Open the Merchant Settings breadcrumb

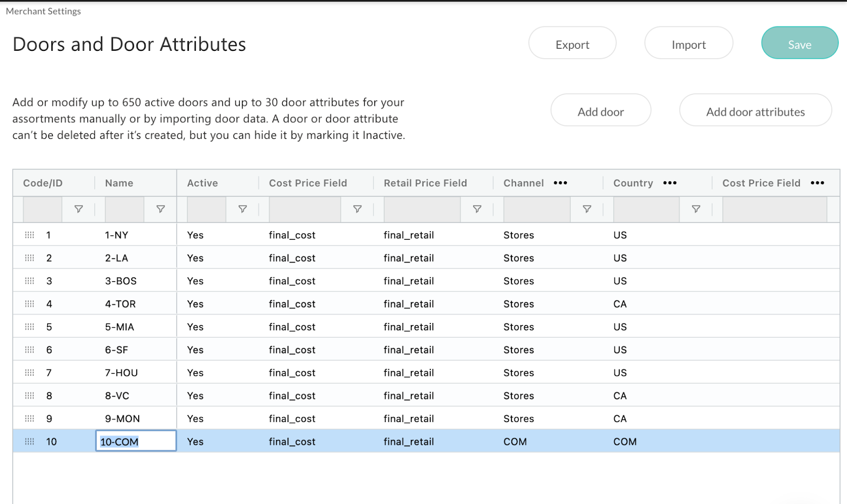tap(43, 11)
